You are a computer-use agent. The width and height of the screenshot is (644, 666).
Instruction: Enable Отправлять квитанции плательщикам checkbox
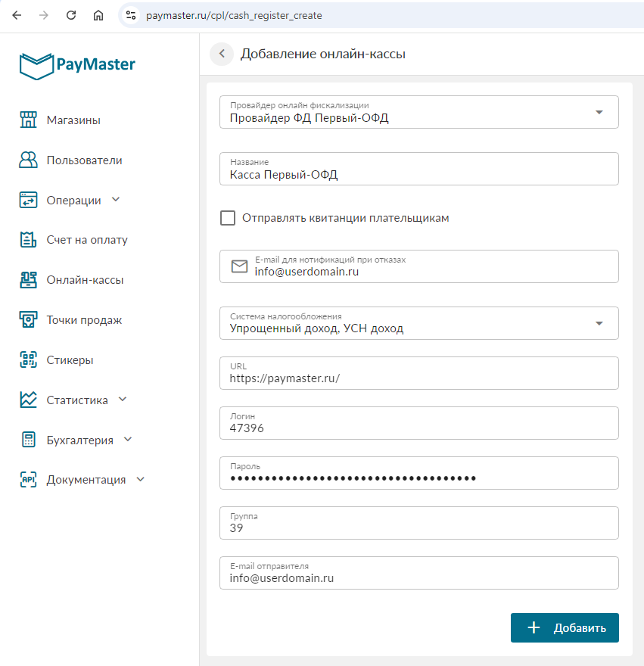point(228,218)
